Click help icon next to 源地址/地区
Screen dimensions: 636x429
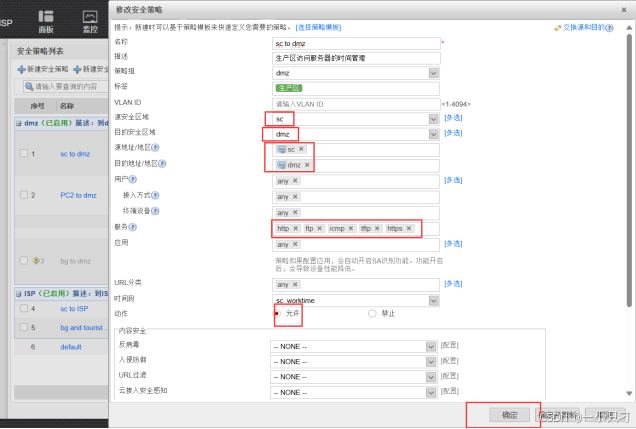[155, 148]
